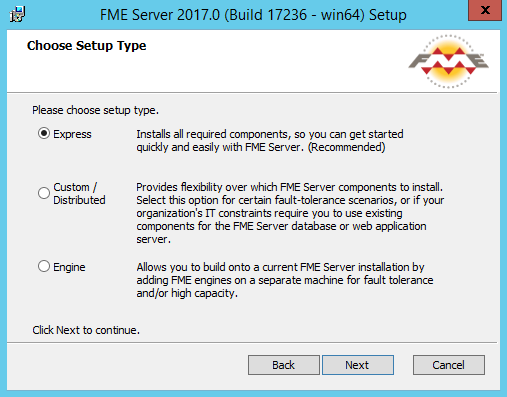Click the Custom / Distributed label text
This screenshot has height=397, width=507.
tap(79, 193)
